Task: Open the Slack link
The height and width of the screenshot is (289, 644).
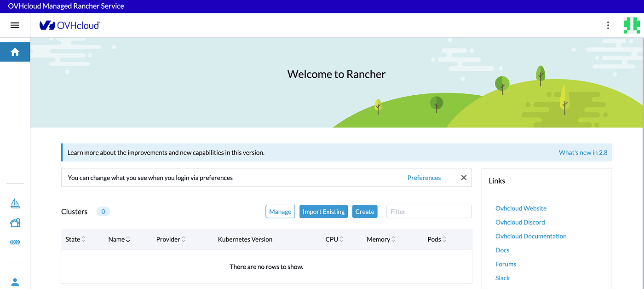Action: coord(503,278)
